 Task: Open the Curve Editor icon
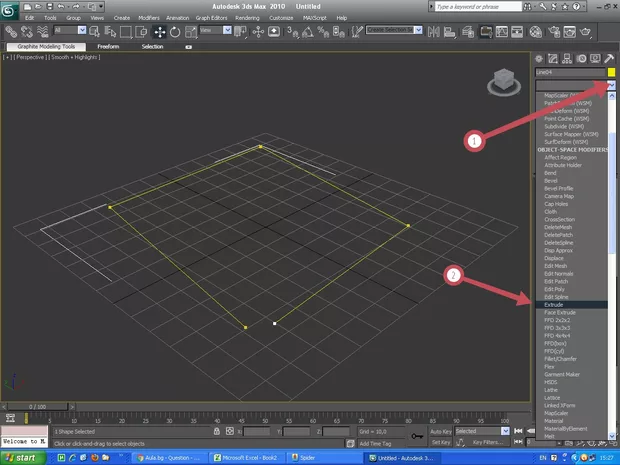(501, 32)
